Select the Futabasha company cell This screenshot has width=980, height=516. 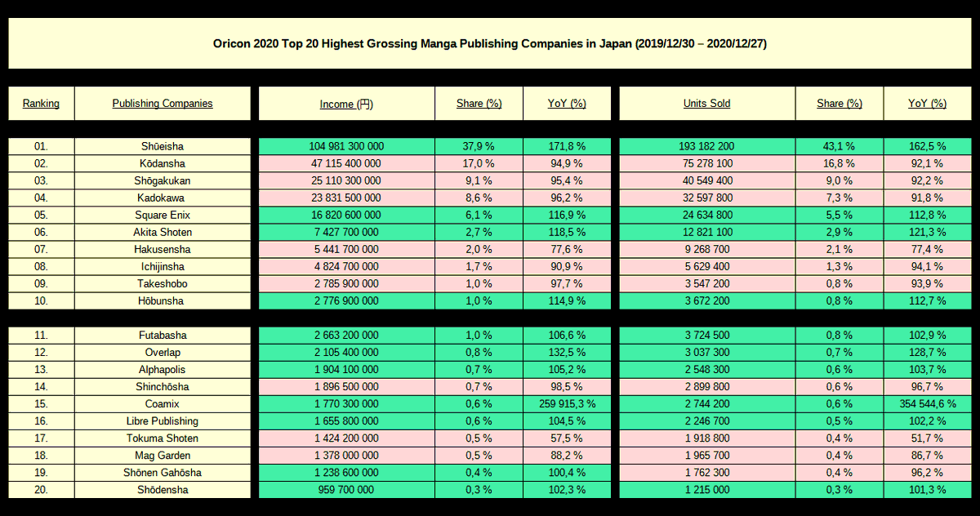coord(163,336)
